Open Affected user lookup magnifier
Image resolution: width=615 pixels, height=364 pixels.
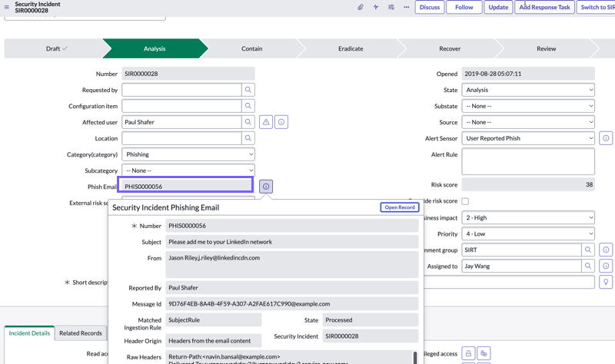tap(248, 122)
